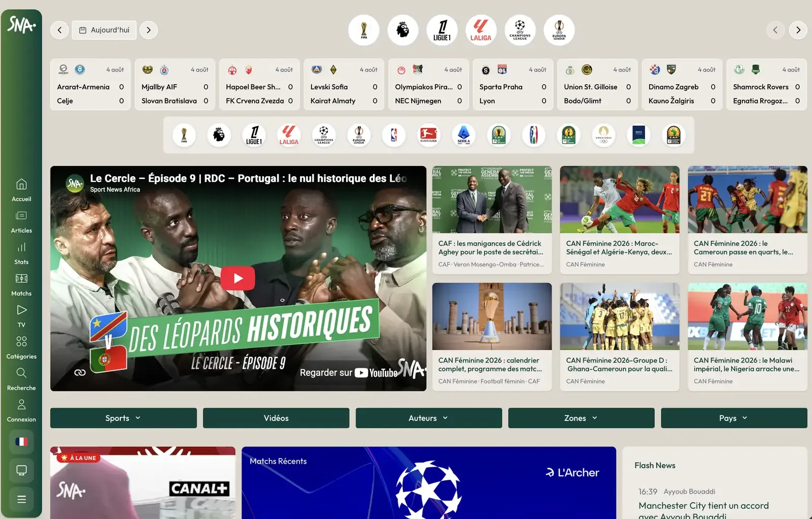Move league carousel back with left arrow
This screenshot has height=519, width=812.
775,30
